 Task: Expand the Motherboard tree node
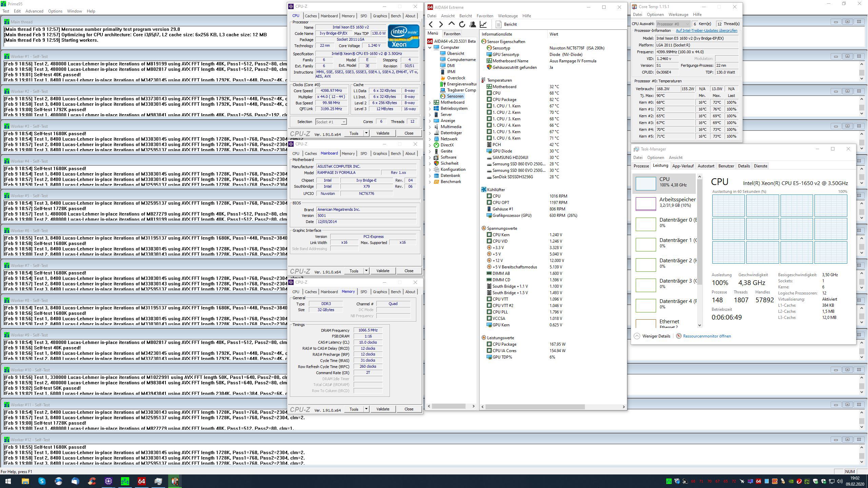430,102
